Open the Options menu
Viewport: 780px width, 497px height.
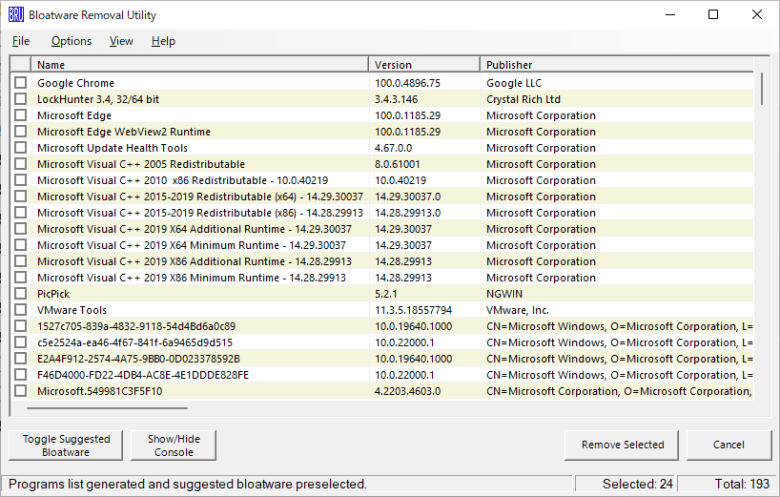pos(71,41)
